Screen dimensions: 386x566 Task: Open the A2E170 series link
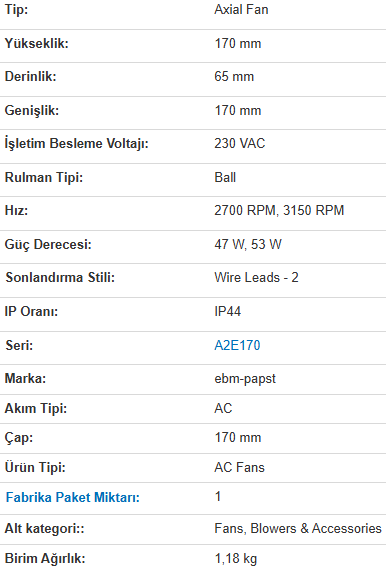237,345
